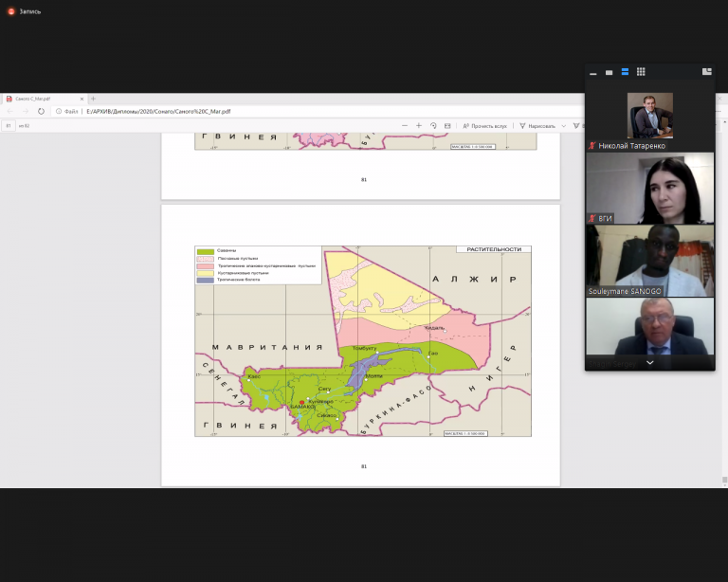Image resolution: width=728 pixels, height=582 pixels.
Task: Open a new browser tab
Action: click(93, 99)
